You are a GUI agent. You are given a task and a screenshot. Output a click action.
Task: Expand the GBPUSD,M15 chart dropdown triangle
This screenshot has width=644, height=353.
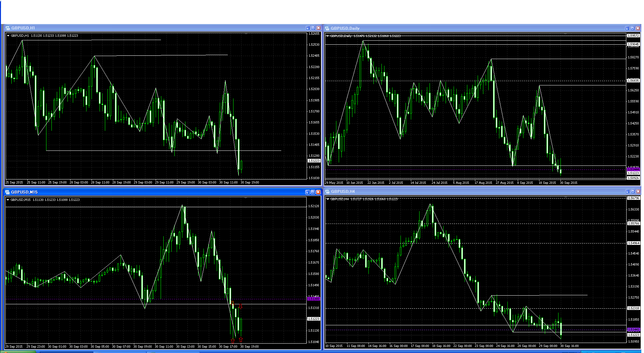pos(8,200)
